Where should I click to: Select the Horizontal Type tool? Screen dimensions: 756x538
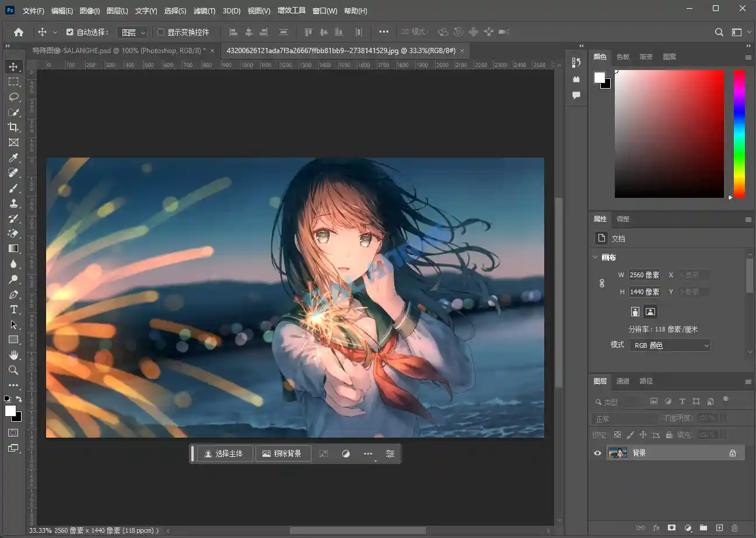click(14, 309)
